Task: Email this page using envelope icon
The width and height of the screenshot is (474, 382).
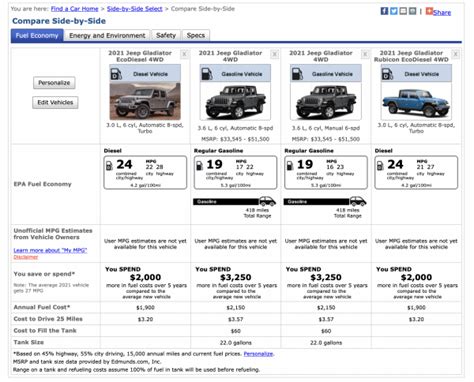Action: pyautogui.click(x=403, y=11)
